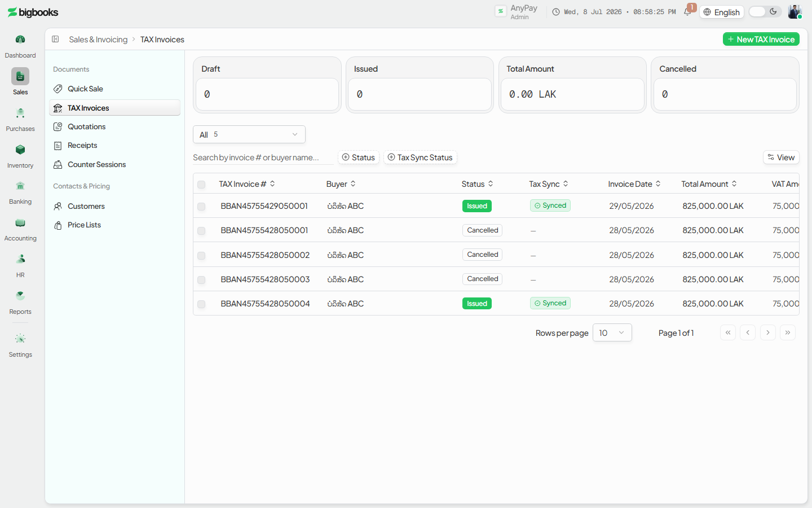Go to next page arrow
This screenshot has width=812, height=508.
768,332
